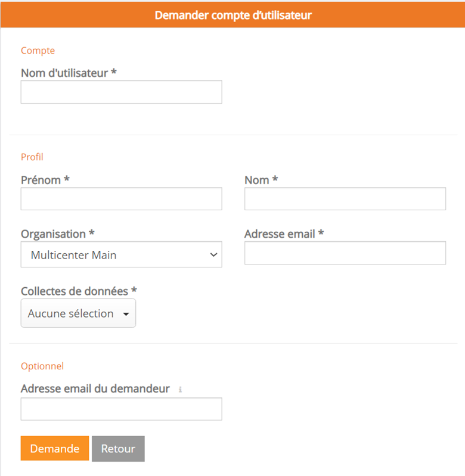Viewport: 465px width, 476px height.
Task: Focus the Adresse email du demandeur field
Action: pyautogui.click(x=121, y=409)
